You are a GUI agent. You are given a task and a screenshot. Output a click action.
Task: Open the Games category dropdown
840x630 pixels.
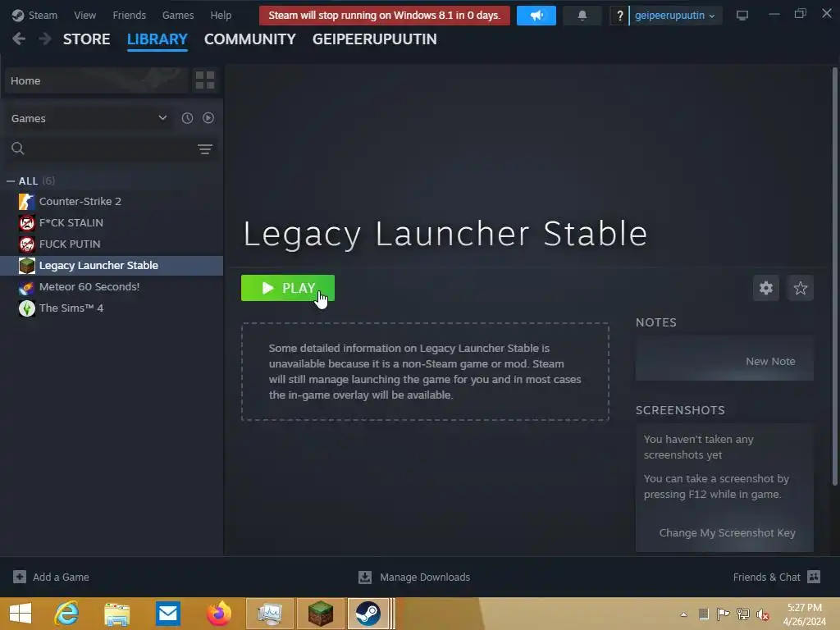pyautogui.click(x=89, y=118)
